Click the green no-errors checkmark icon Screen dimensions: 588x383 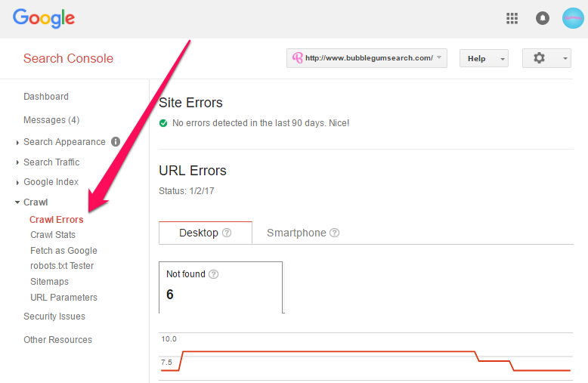163,123
